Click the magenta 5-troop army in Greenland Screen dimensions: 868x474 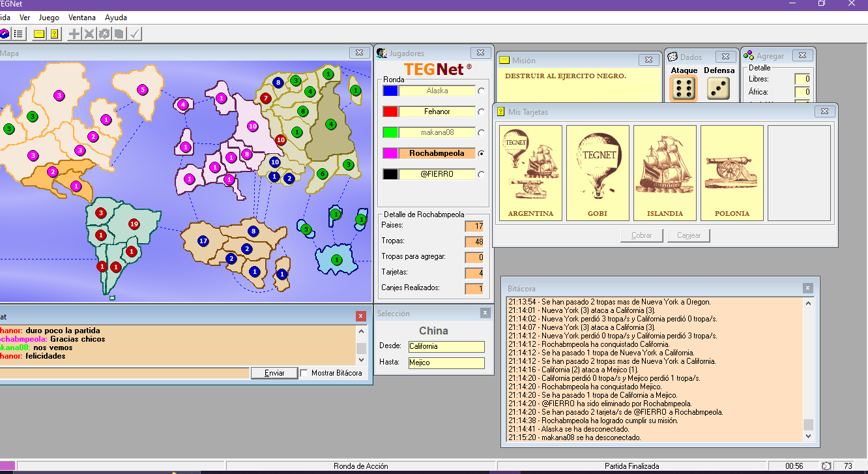click(142, 90)
